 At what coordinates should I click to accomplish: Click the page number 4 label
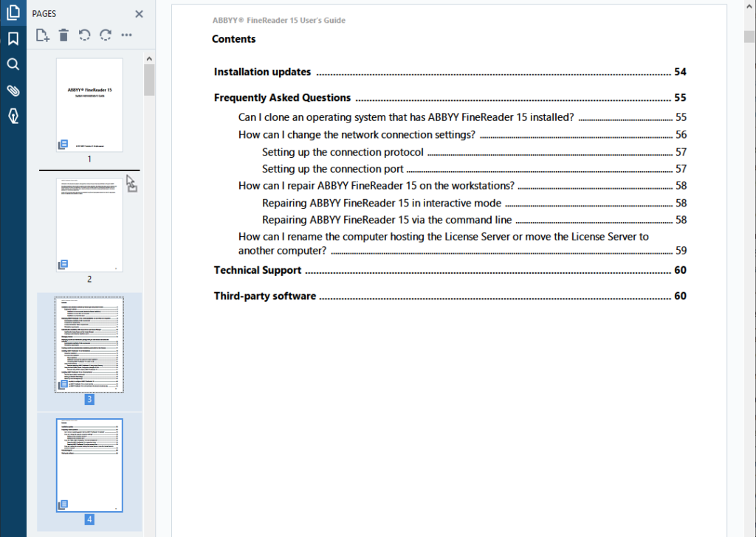89,519
